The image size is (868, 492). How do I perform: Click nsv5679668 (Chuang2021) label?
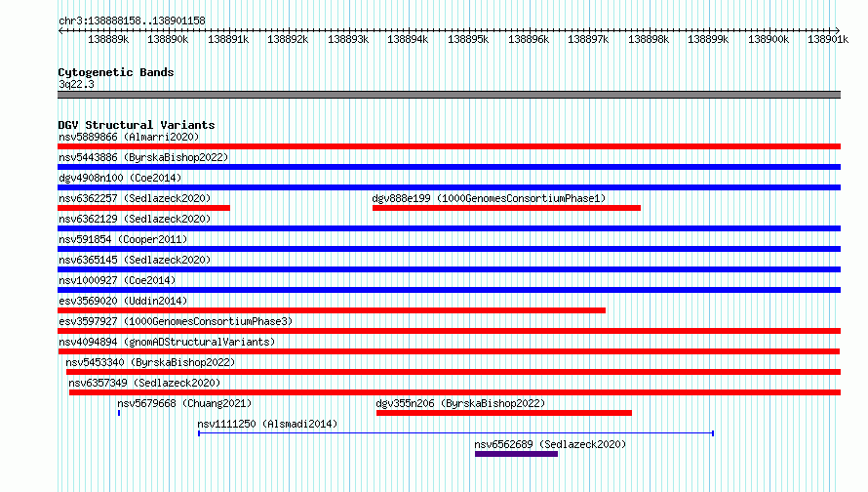pyautogui.click(x=184, y=403)
